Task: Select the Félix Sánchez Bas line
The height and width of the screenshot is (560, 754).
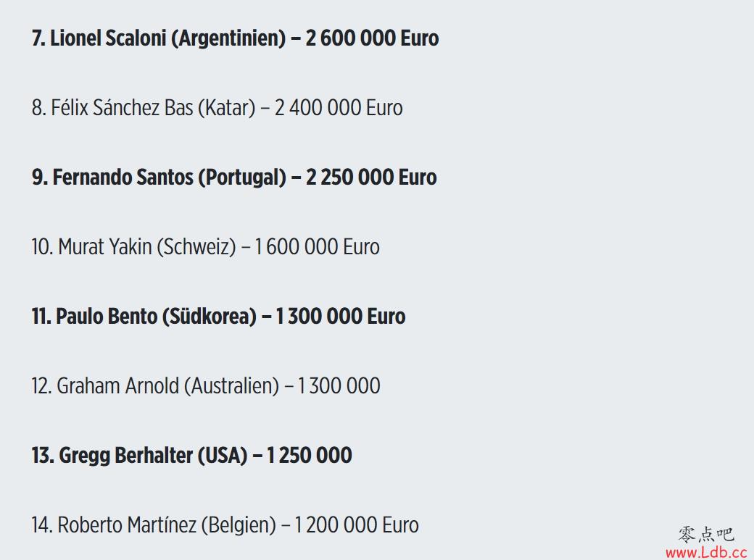Action: 217,108
